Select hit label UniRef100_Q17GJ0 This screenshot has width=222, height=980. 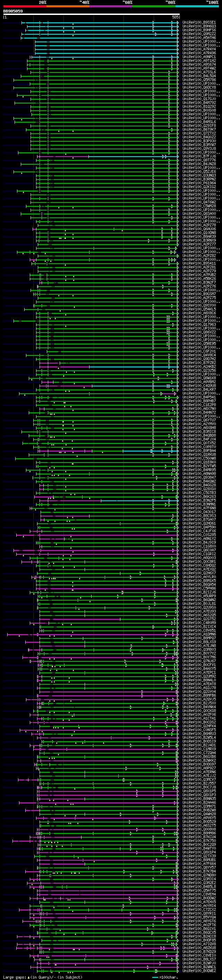pos(199,99)
